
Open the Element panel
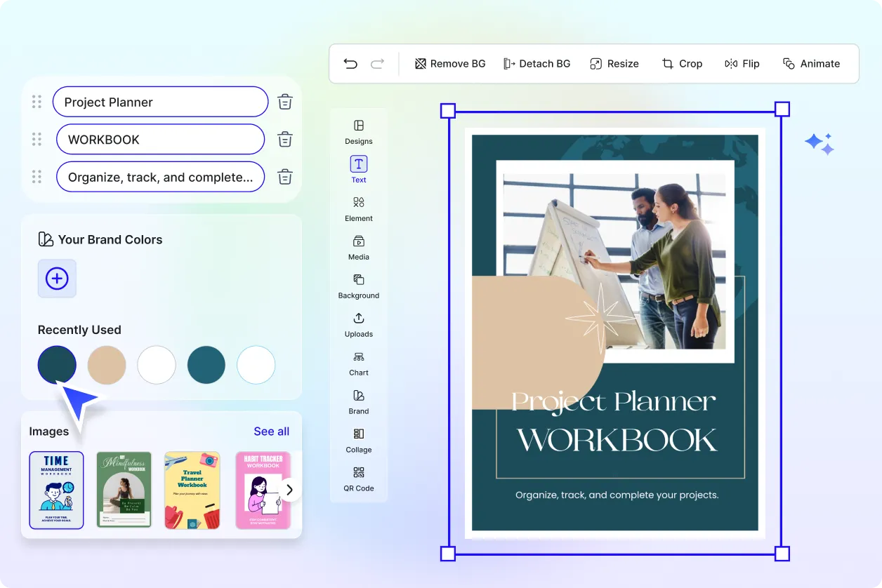click(x=358, y=209)
